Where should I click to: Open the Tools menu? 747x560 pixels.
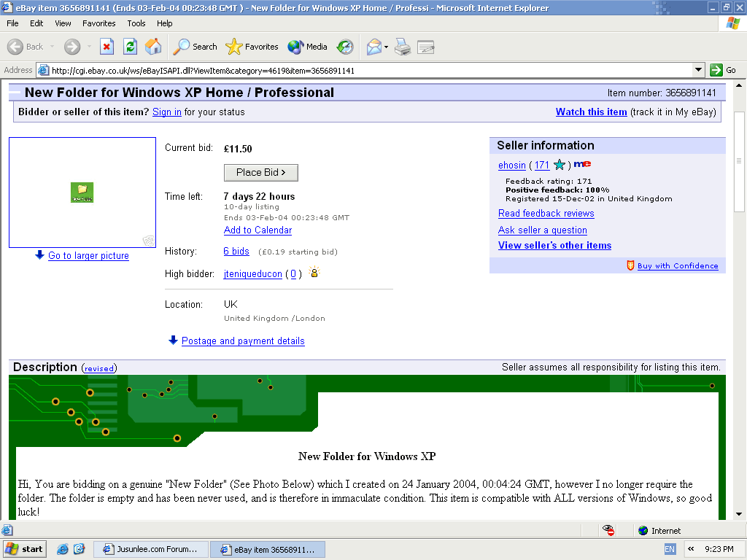coord(136,23)
